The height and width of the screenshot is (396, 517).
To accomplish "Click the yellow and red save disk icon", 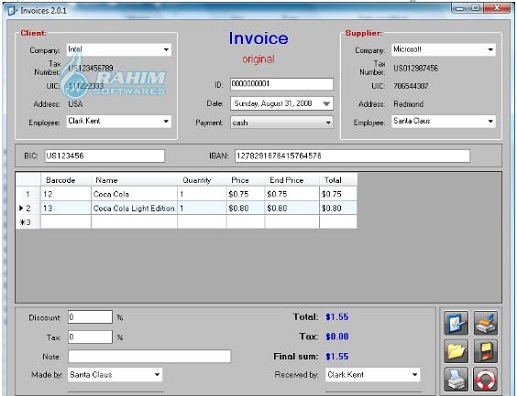I will point(486,351).
